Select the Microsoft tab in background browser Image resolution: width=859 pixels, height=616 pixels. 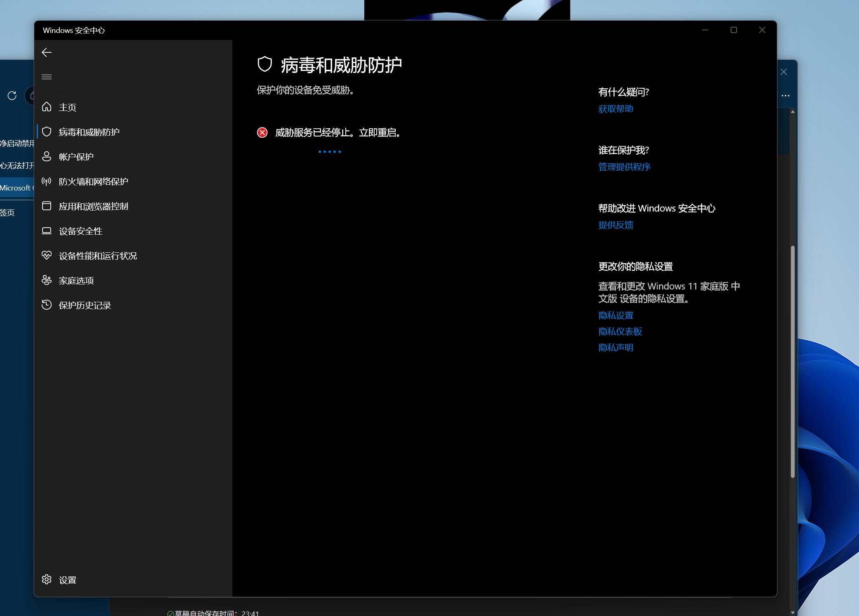[x=17, y=188]
